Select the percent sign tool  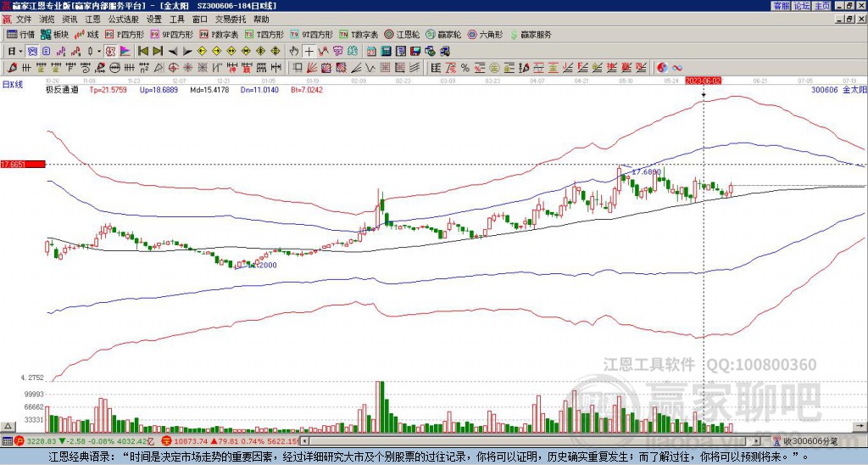pos(465,68)
